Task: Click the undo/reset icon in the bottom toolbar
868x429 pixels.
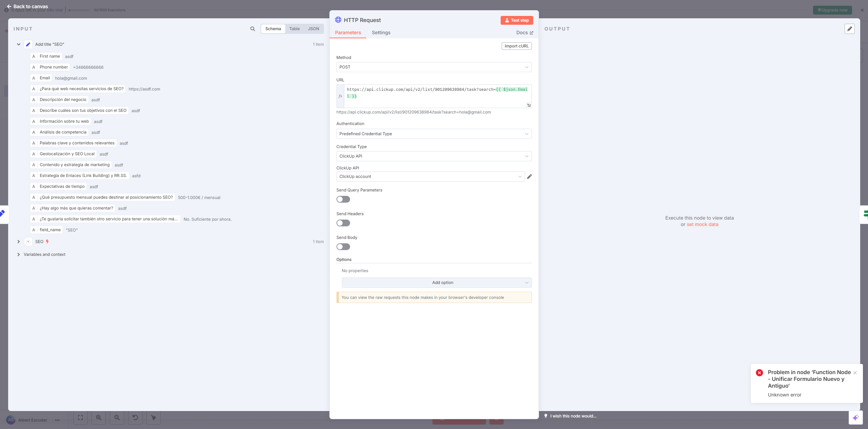Action: coord(135,417)
